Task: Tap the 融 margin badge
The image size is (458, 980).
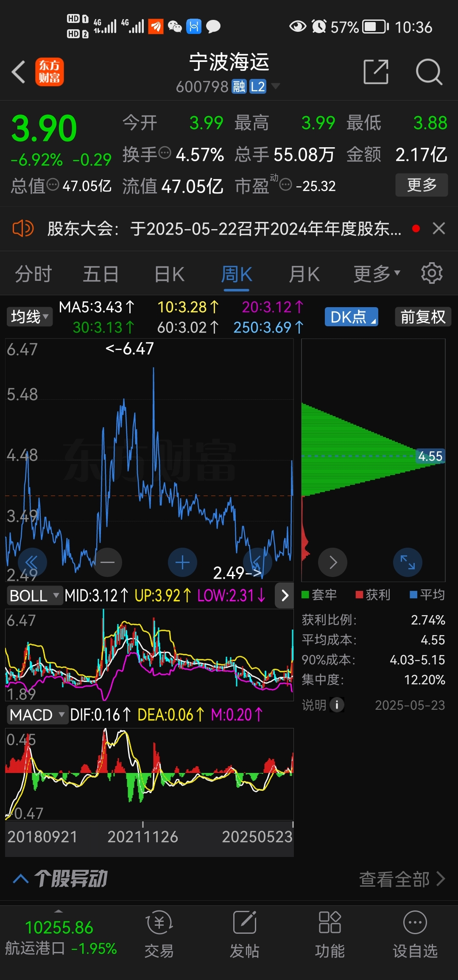Action: click(239, 87)
